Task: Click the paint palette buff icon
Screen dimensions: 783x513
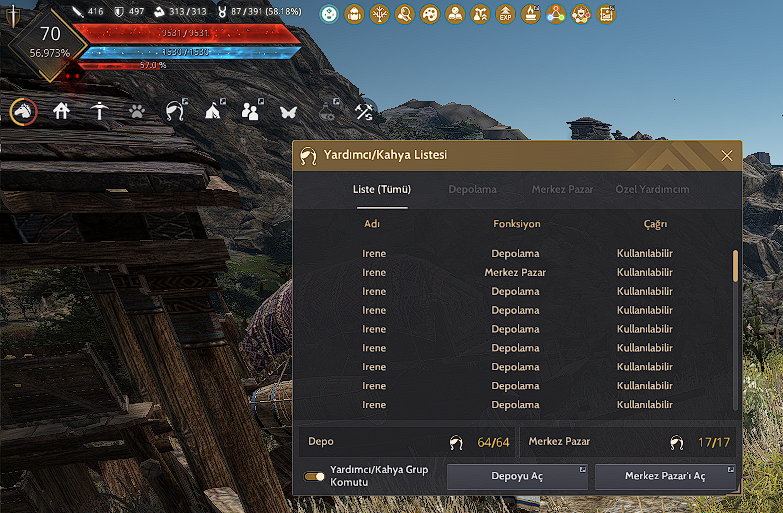Action: 429,14
